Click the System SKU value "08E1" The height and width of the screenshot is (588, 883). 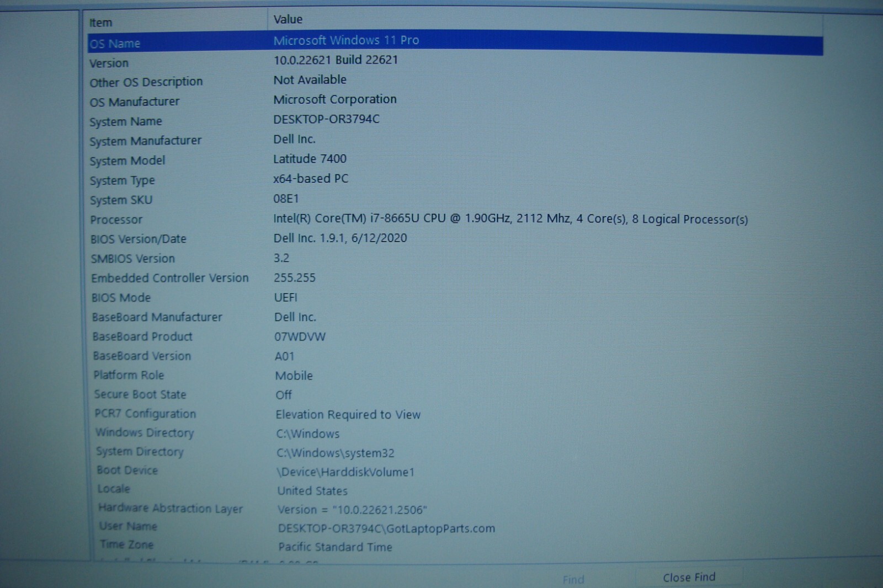click(x=286, y=199)
